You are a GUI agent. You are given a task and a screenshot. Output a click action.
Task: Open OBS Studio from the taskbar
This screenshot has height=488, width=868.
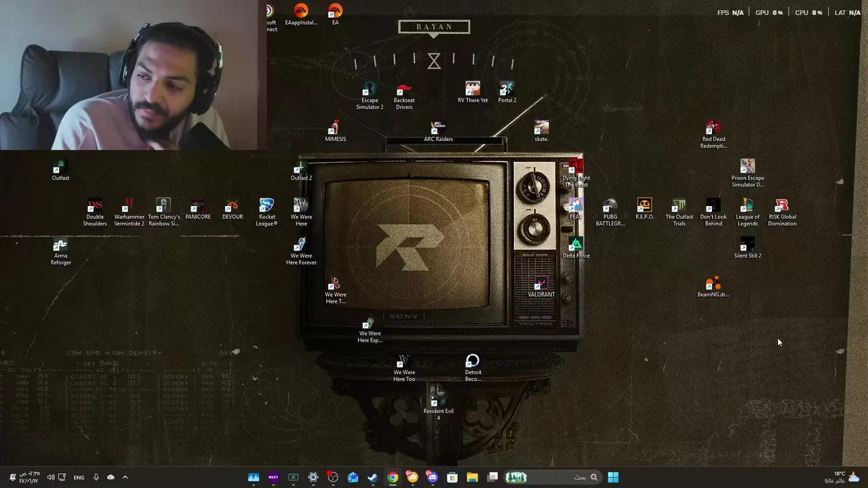pyautogui.click(x=333, y=477)
